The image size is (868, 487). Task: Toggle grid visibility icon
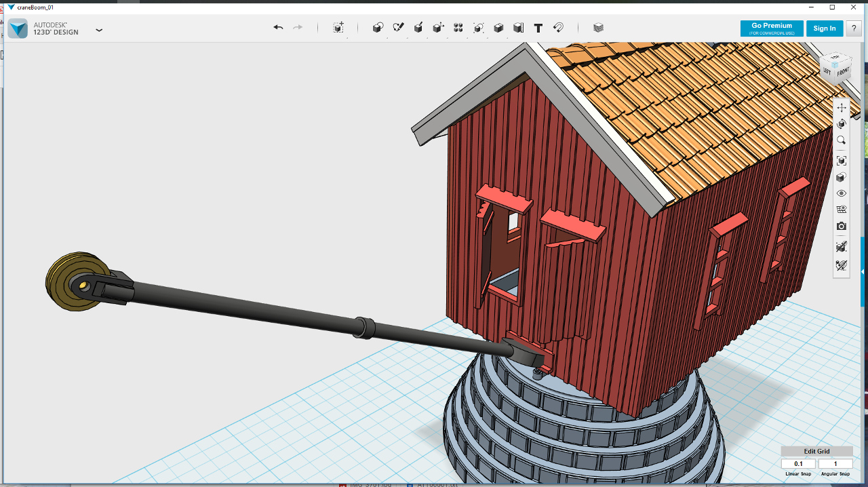(842, 210)
